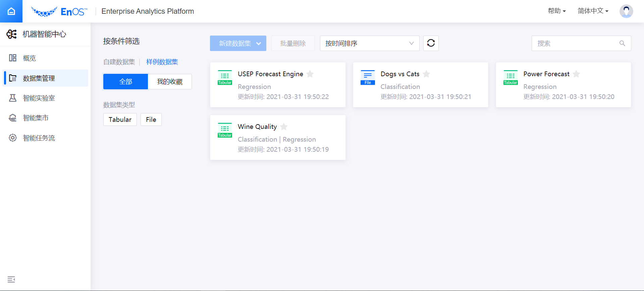The image size is (644, 291).
Task: Open 智能集市 in sidebar
Action: [x=45, y=118]
